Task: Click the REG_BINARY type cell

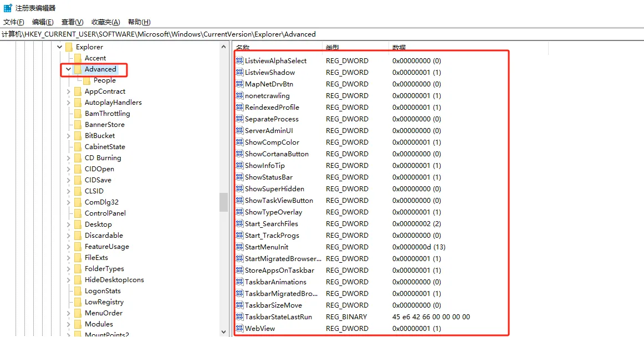Action: (346, 317)
